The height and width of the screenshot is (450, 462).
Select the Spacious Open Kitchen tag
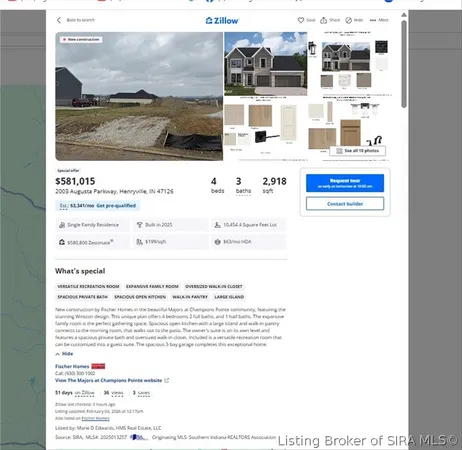click(140, 297)
